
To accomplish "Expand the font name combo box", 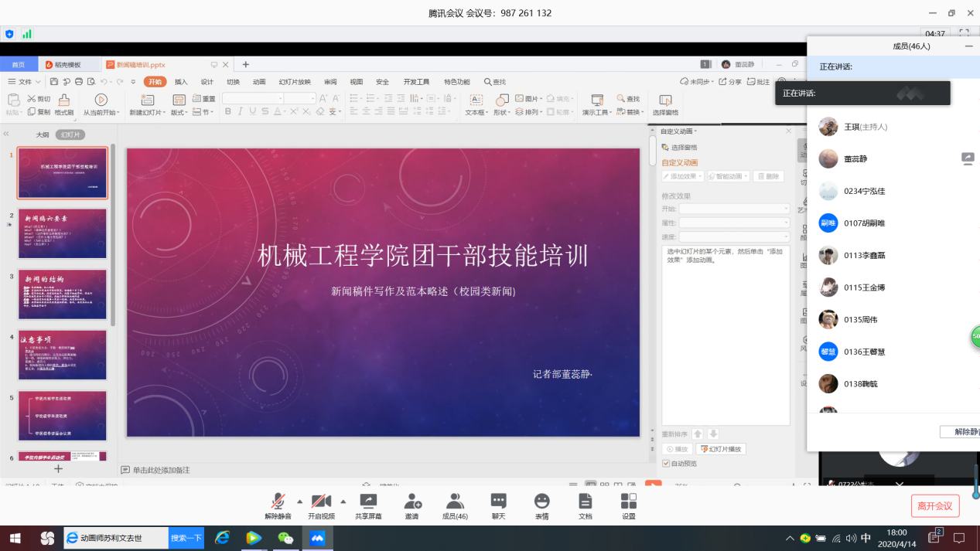I will [x=280, y=99].
